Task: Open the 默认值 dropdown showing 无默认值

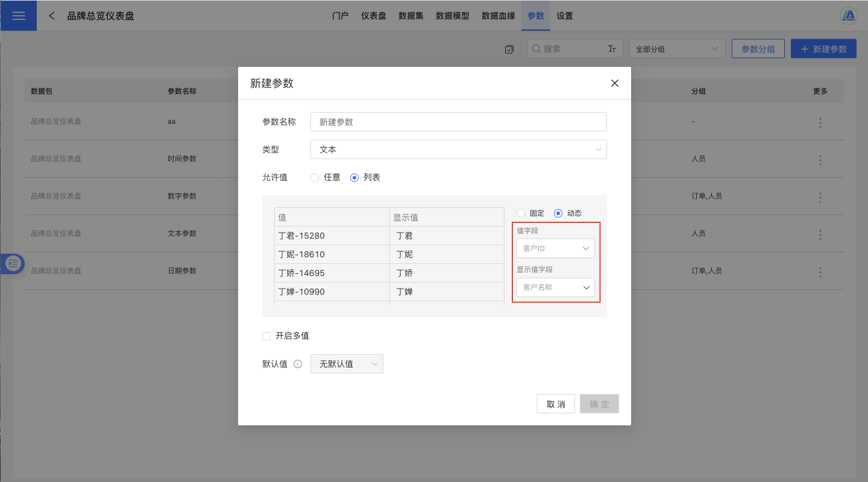Action: pos(347,364)
